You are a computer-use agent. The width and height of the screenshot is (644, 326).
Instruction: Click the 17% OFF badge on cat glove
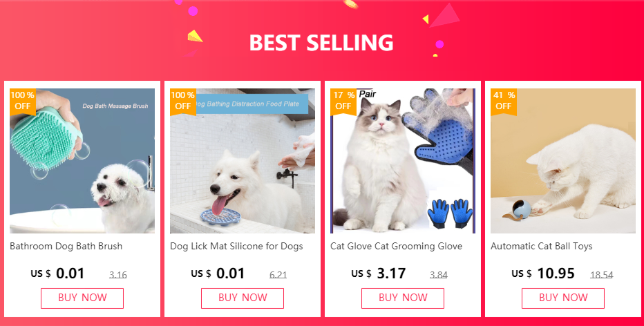[x=343, y=101]
